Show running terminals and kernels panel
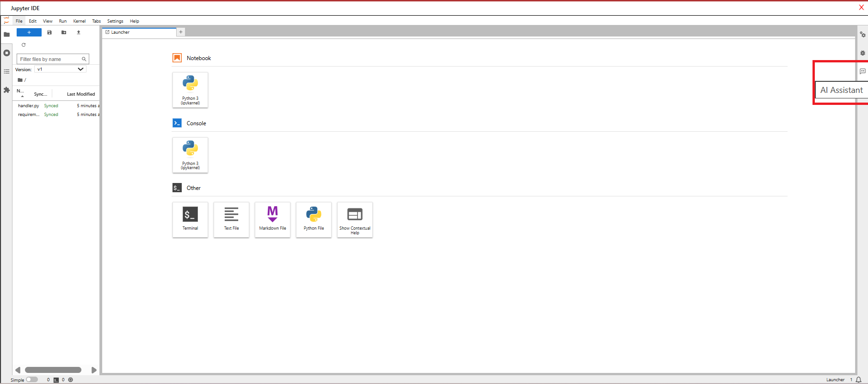The width and height of the screenshot is (868, 384). click(6, 53)
